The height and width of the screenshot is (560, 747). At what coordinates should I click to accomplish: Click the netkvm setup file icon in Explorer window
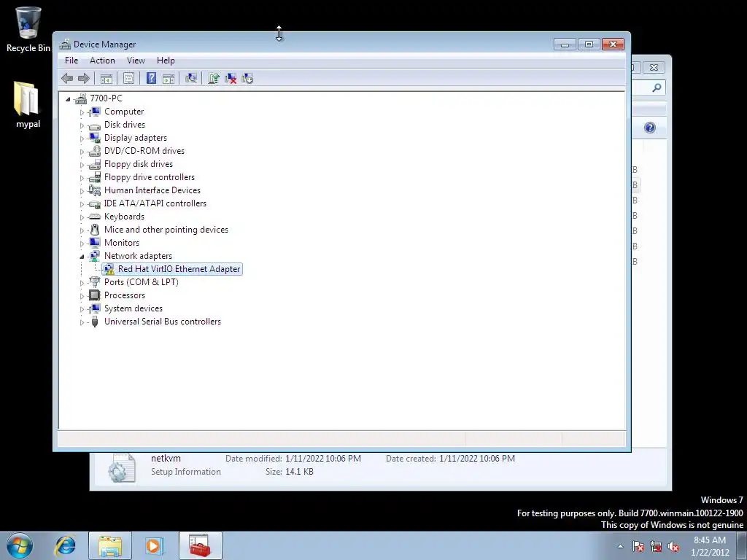[x=122, y=467]
